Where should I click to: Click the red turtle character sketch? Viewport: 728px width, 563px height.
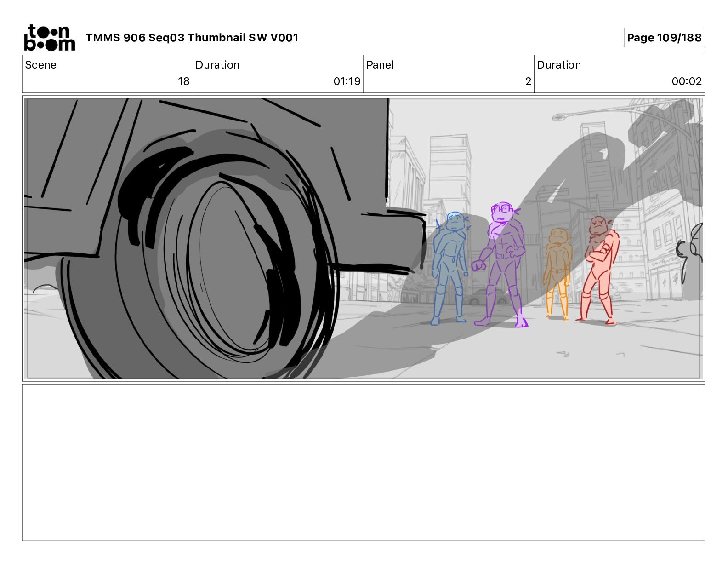pyautogui.click(x=598, y=270)
